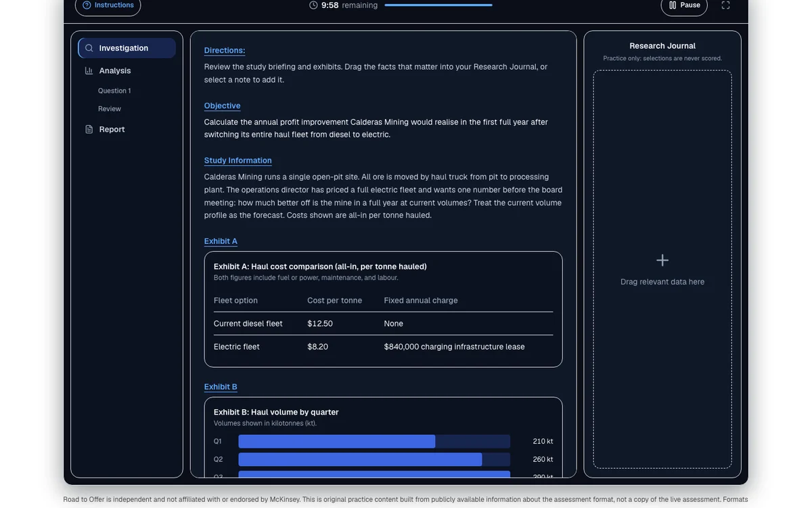The image size is (812, 508).
Task: Click the Analysis bar chart icon
Action: [89, 70]
